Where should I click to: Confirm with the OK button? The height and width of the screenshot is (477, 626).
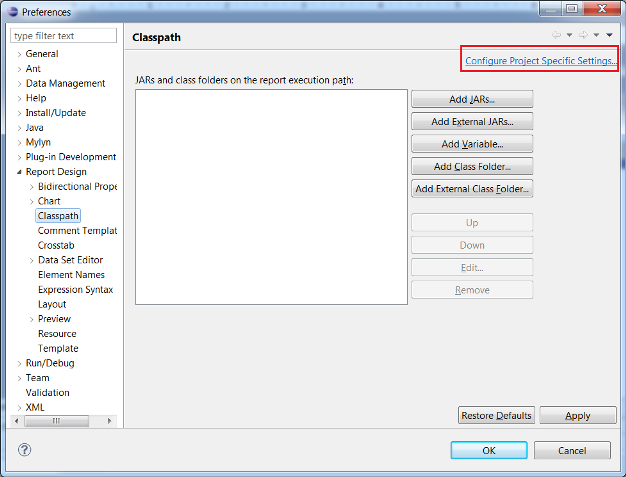(x=489, y=450)
